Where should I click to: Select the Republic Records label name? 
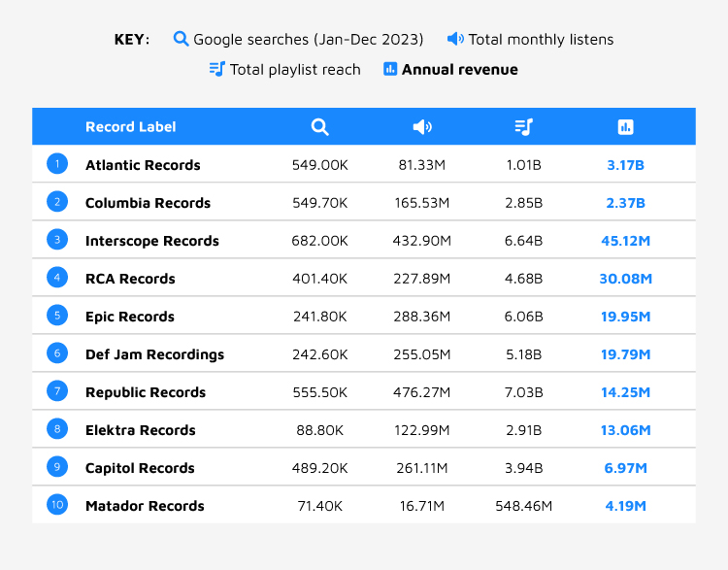click(x=146, y=392)
